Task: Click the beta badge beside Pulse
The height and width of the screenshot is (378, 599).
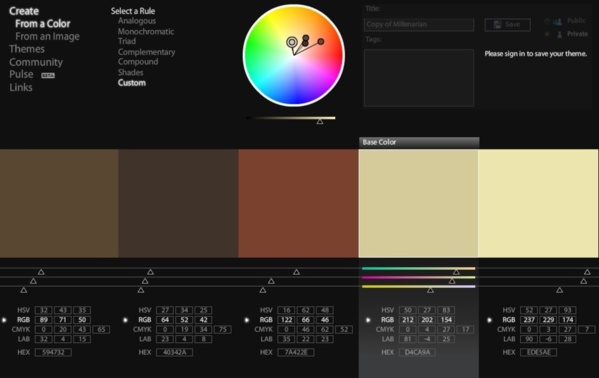Action: point(48,75)
